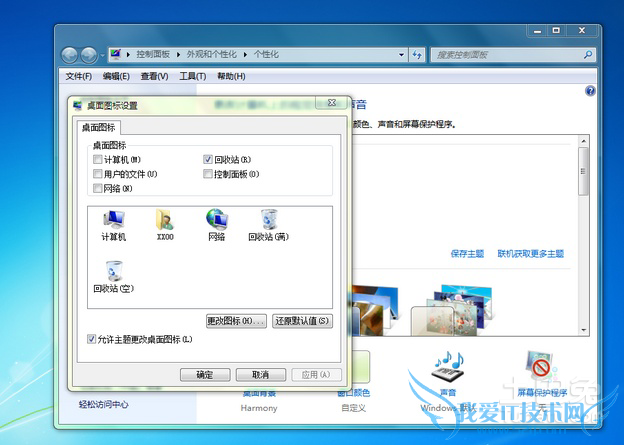Select the 计算机 icon in preview list
This screenshot has height=445, width=624.
(x=113, y=225)
